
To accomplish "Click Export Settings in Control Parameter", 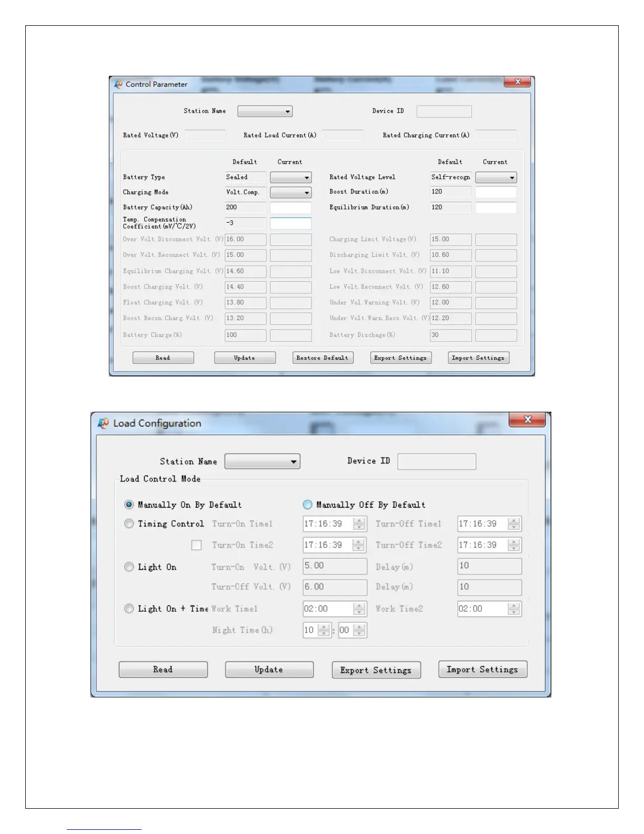I will click(x=401, y=358).
